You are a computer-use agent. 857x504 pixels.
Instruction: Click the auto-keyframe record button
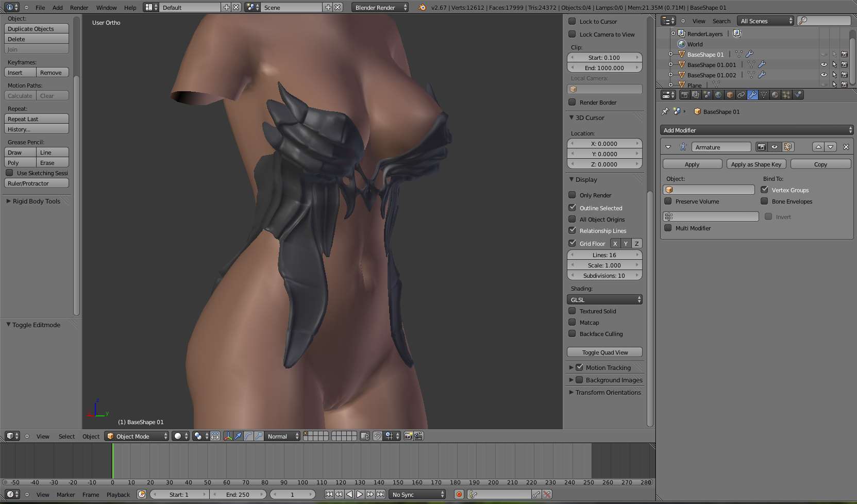[x=459, y=495]
